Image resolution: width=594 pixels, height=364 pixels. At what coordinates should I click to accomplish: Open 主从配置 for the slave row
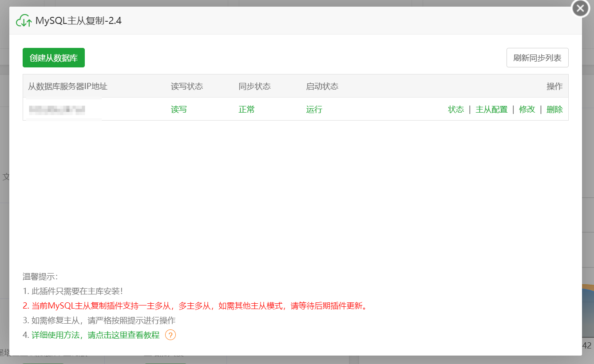click(491, 110)
